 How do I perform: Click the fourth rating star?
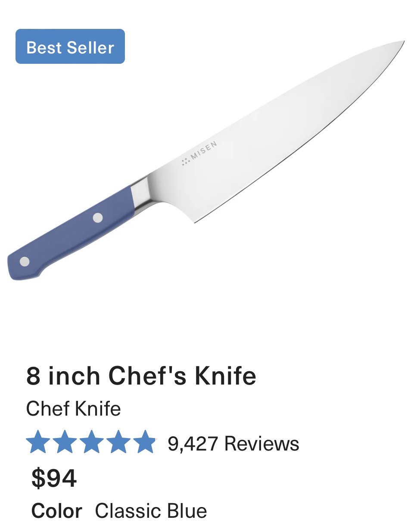click(118, 442)
